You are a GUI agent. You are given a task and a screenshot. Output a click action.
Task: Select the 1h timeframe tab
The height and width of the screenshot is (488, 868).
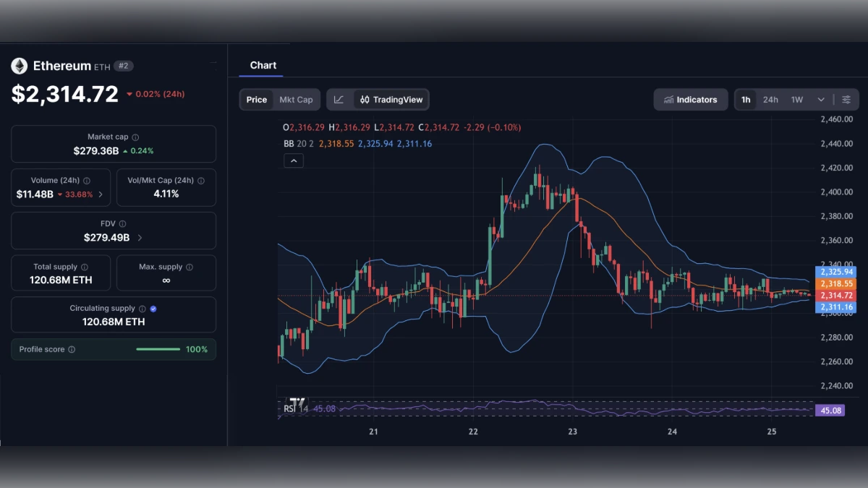746,100
